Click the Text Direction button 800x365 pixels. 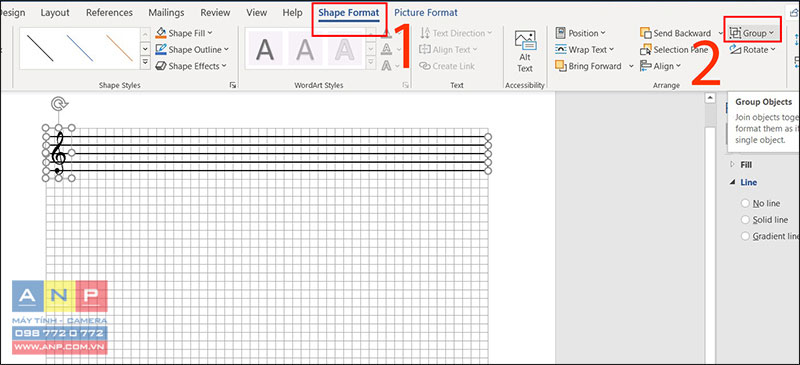click(456, 33)
